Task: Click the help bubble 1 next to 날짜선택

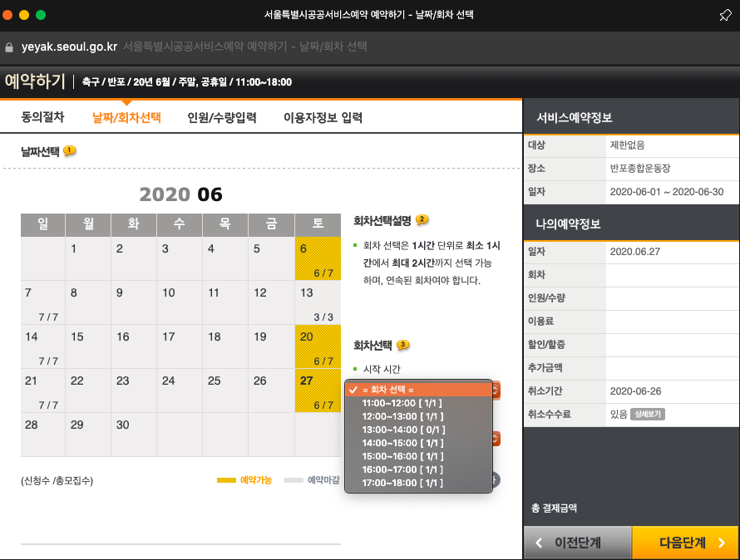Action: point(69,151)
